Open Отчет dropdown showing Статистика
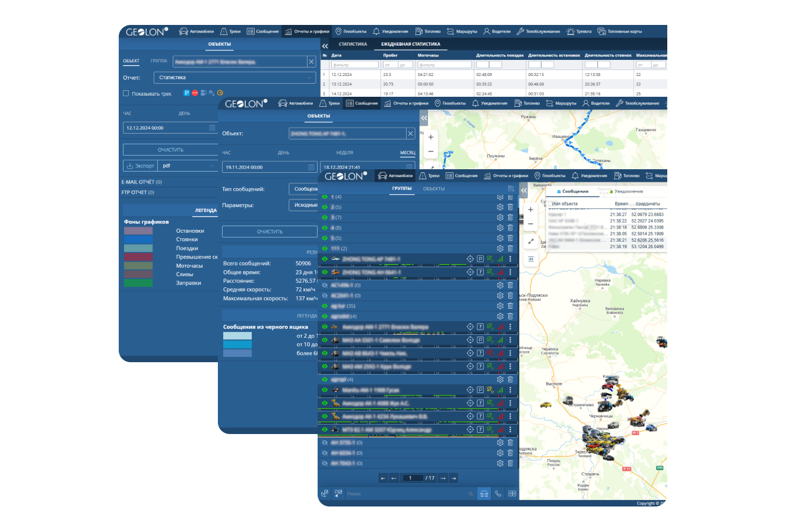The image size is (786, 532). click(234, 77)
